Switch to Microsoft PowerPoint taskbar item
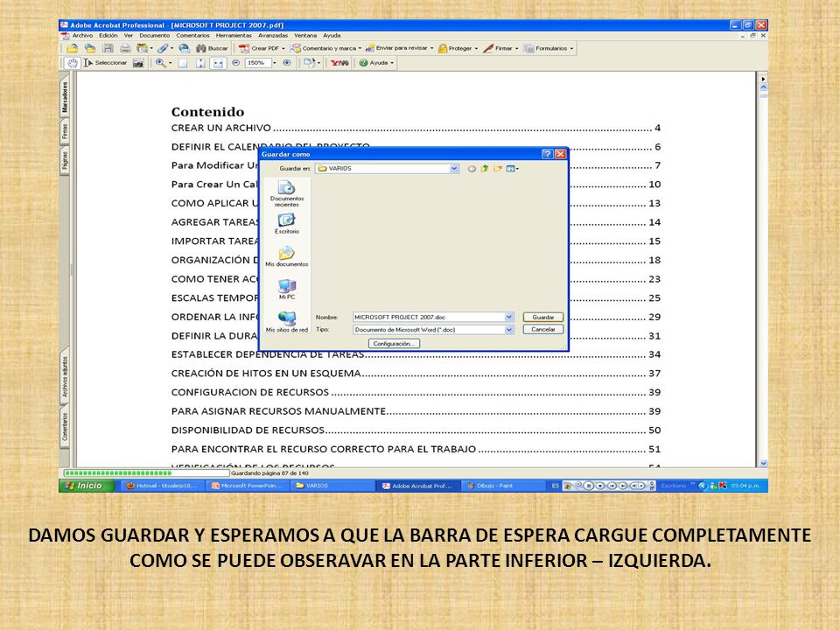Viewport: 840px width, 630px height. click(247, 486)
